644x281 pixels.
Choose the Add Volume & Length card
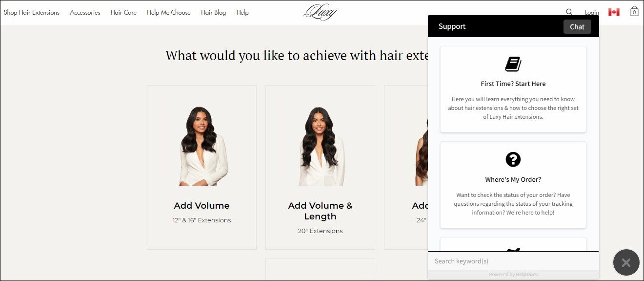click(x=320, y=168)
